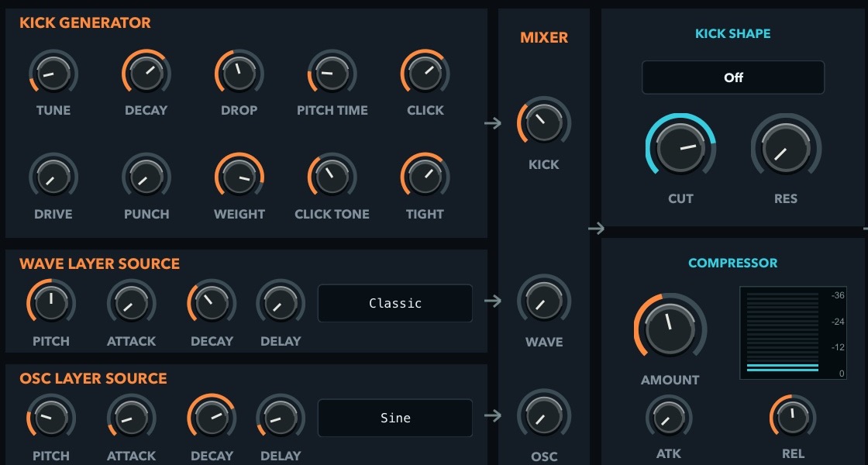868x465 pixels.
Task: Click the Wave Layer PITCH knob
Action: (51, 303)
